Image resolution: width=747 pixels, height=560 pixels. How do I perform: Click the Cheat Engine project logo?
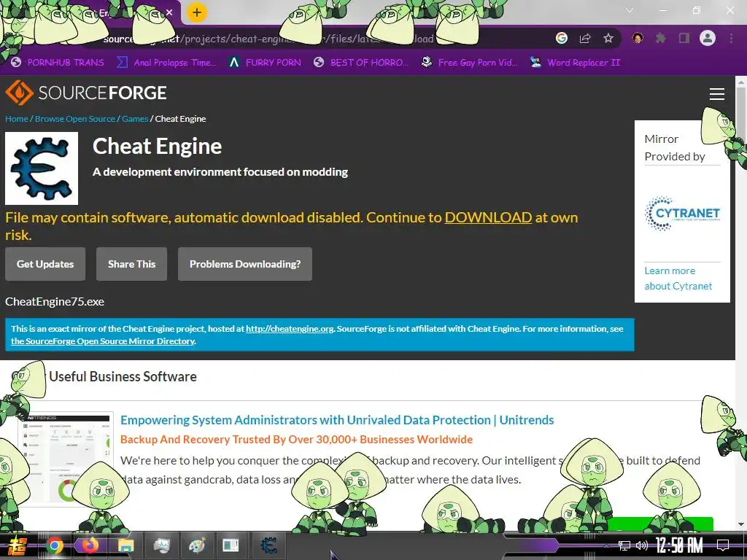coord(42,168)
